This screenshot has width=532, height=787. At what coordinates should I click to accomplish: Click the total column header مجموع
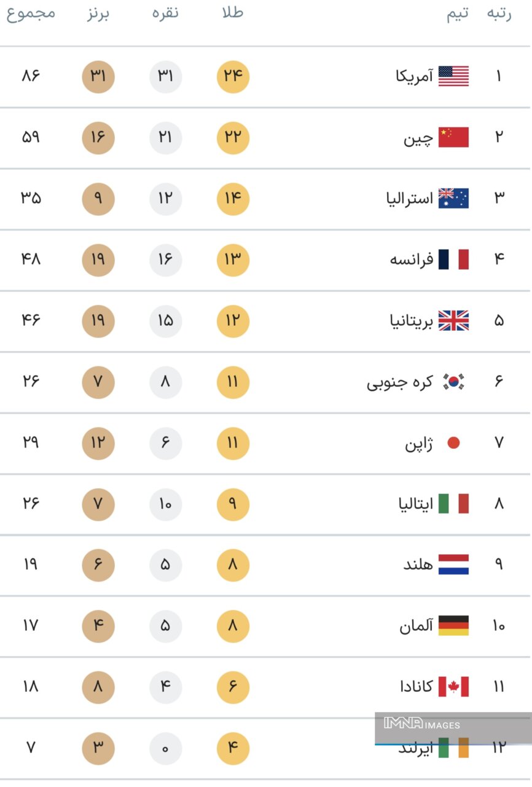point(31,14)
